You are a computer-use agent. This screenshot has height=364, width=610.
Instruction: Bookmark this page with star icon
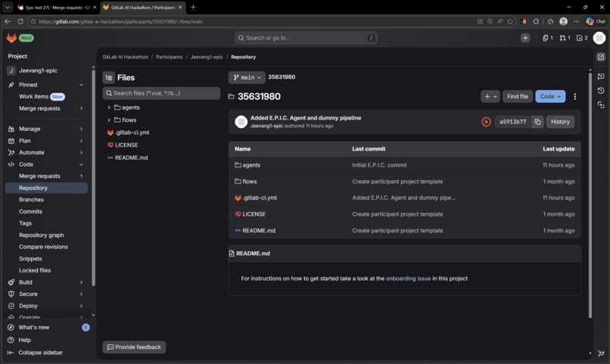pyautogui.click(x=510, y=21)
